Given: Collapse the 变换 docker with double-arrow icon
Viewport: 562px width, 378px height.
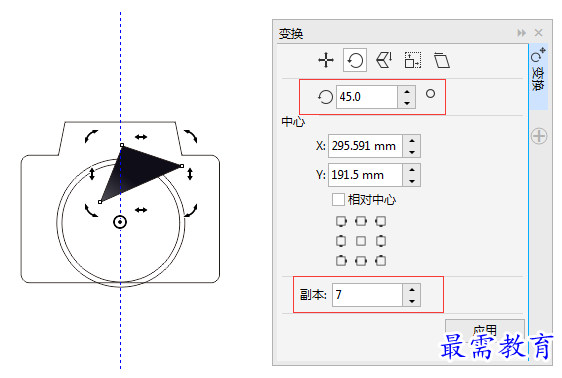Looking at the screenshot, I should tap(521, 33).
